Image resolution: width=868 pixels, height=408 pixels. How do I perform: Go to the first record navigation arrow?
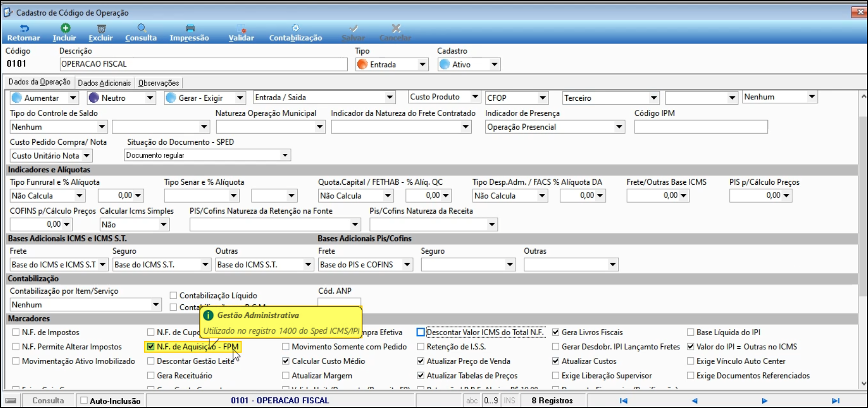click(624, 400)
